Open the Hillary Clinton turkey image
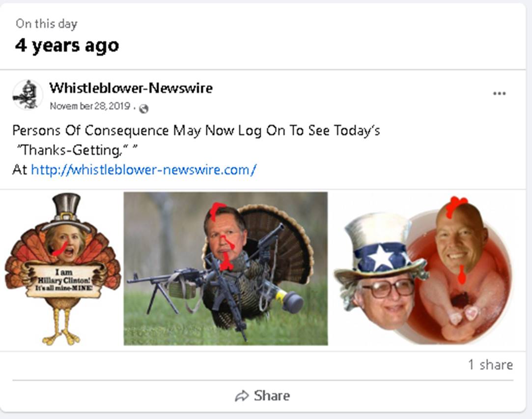Image resolution: width=532 pixels, height=419 pixels. point(63,269)
